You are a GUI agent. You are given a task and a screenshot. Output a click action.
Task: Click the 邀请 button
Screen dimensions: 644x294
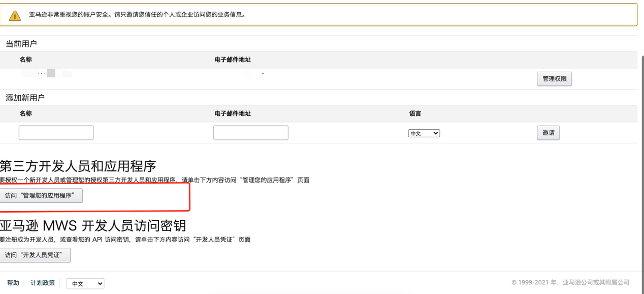pos(549,133)
